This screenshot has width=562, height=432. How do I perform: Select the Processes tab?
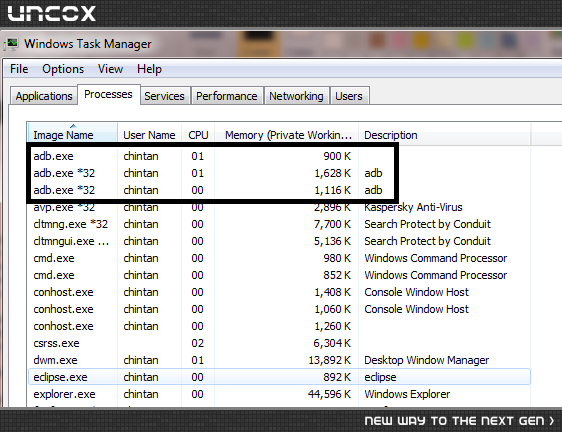point(108,94)
